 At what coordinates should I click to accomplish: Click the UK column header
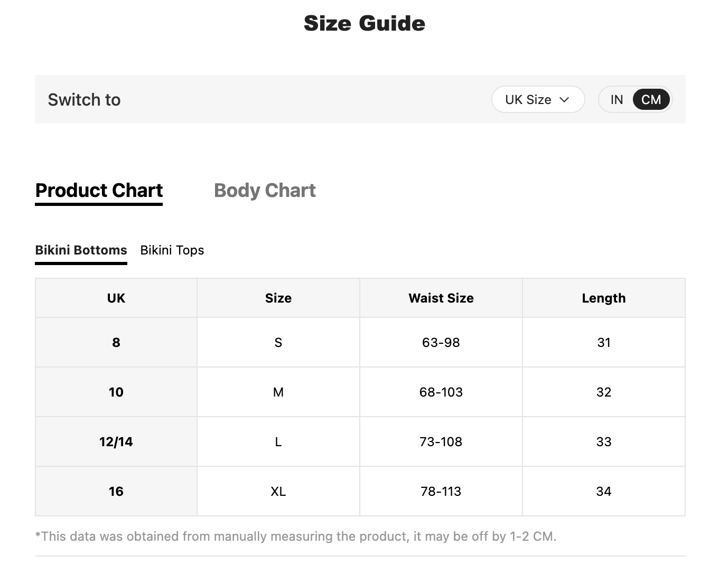pyautogui.click(x=116, y=298)
